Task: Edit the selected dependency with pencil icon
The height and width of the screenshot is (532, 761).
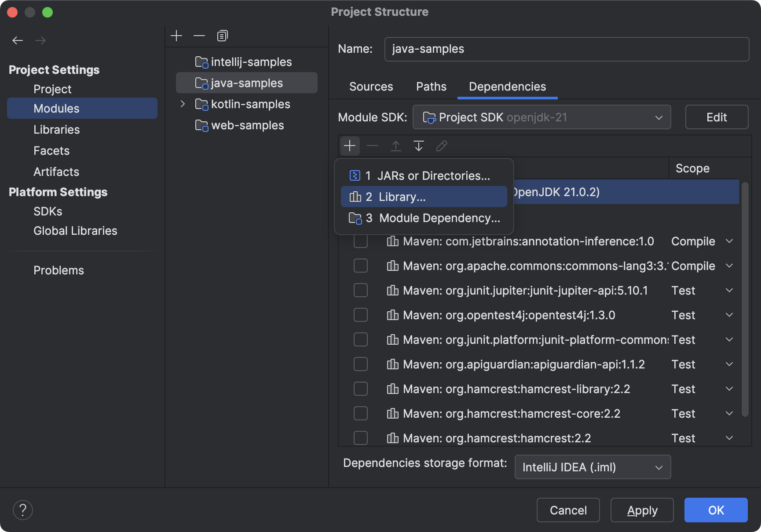Action: (441, 146)
